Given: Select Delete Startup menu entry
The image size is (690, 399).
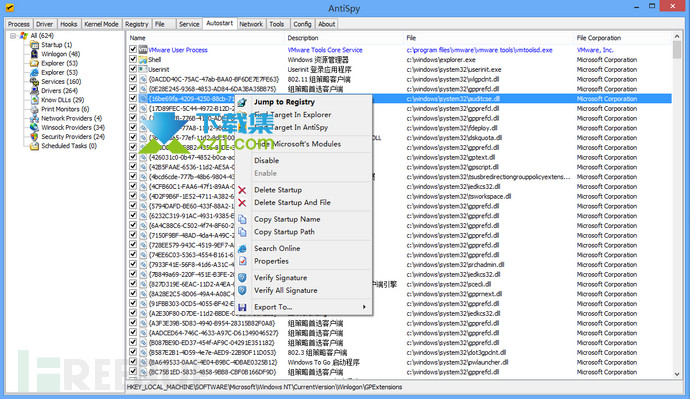Looking at the screenshot, I should click(278, 190).
